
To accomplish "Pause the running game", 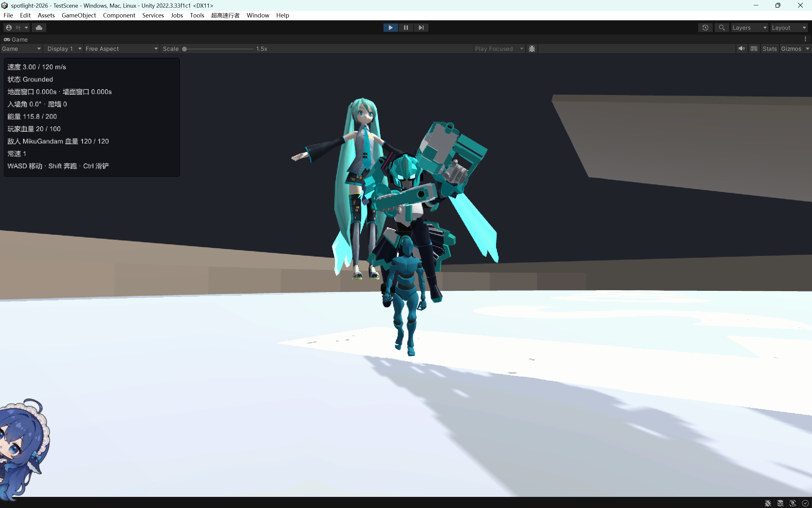I will click(x=406, y=28).
